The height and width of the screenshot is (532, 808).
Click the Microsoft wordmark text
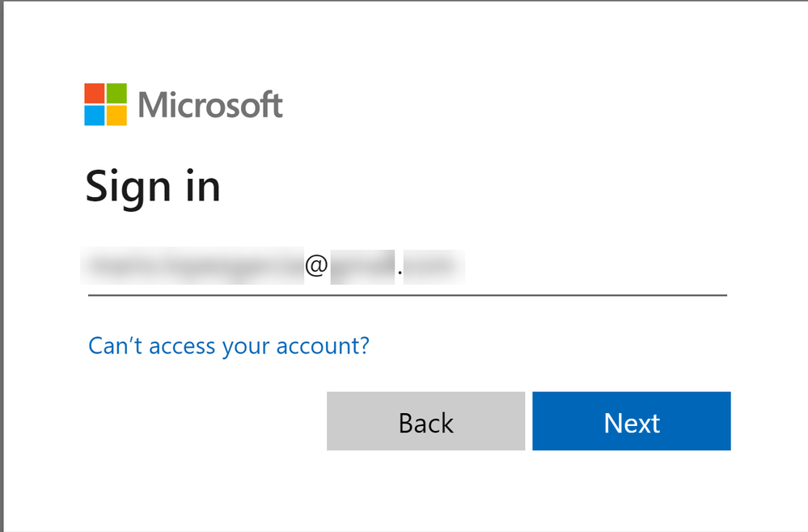(x=210, y=105)
